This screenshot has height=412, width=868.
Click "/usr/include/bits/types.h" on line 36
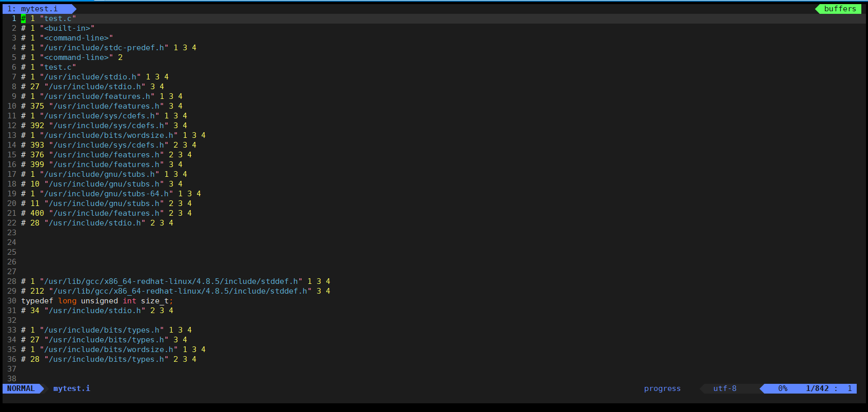point(107,359)
